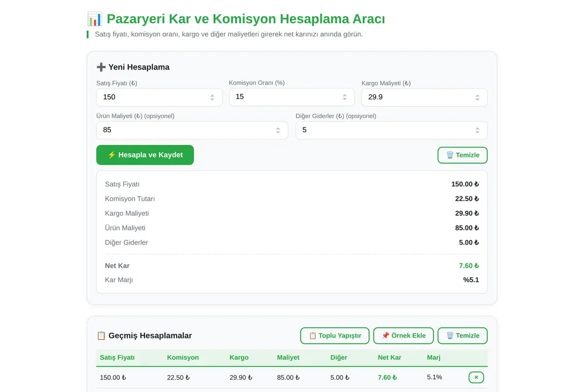Delete the 150.00 ₺ history row
The height and width of the screenshot is (392, 584).
click(x=476, y=377)
